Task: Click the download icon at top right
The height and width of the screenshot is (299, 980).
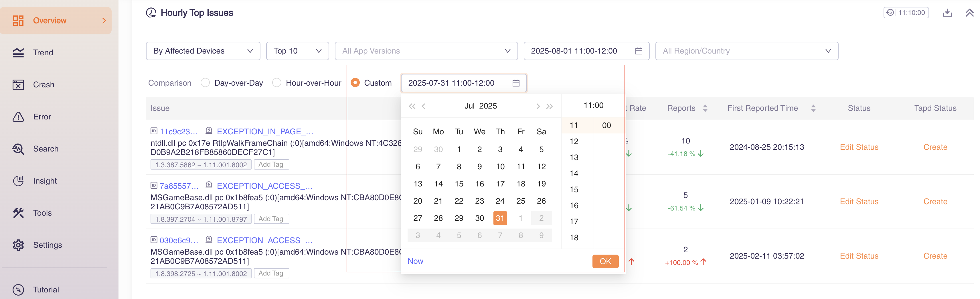Action: 947,13
